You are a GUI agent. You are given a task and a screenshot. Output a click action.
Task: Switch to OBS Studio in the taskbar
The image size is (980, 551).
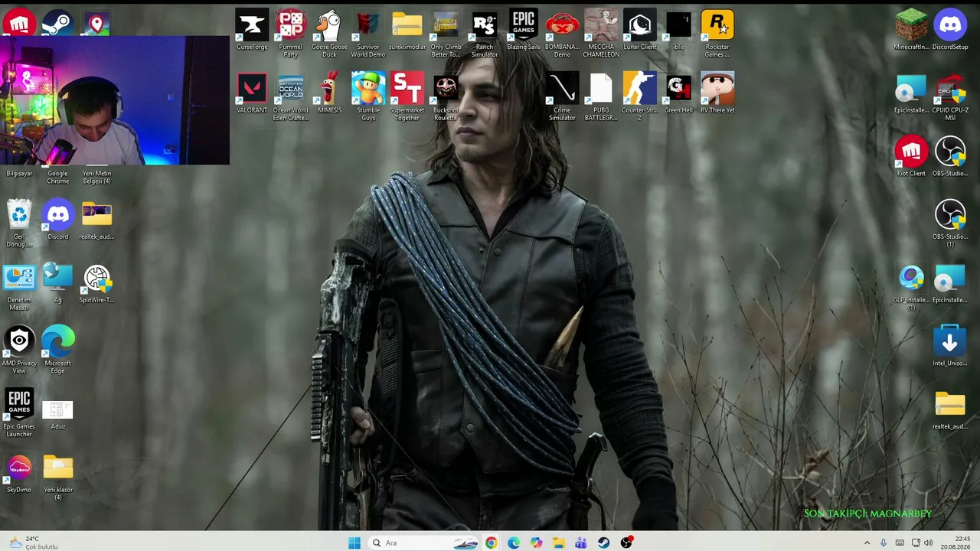[x=626, y=543]
